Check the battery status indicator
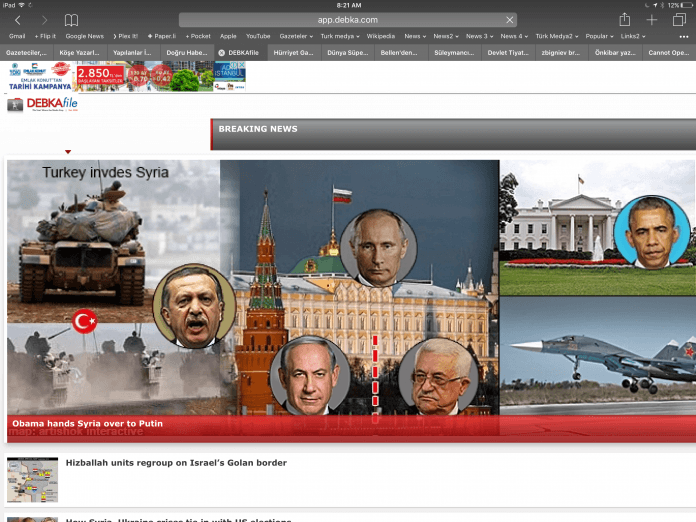696x522 pixels. click(x=680, y=5)
